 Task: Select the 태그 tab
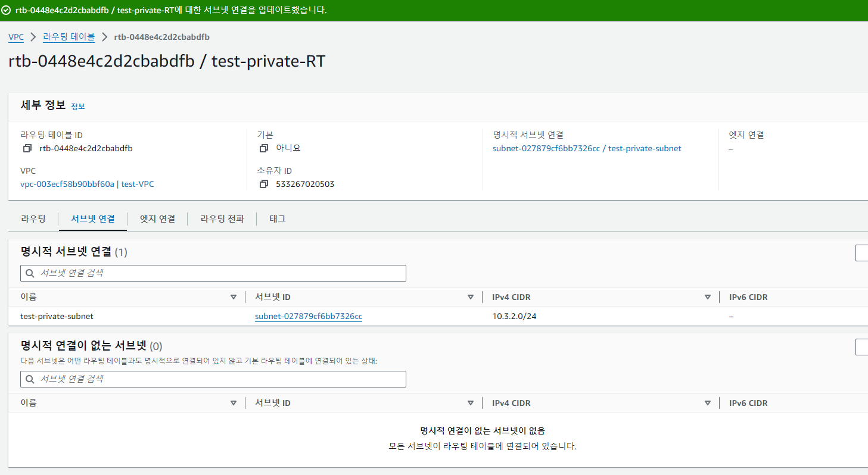[278, 218]
